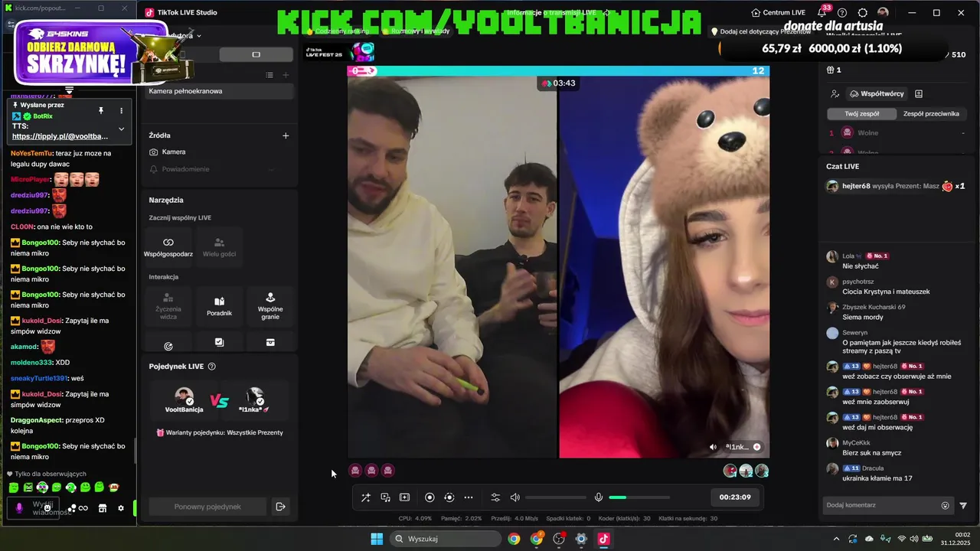Open pinned message three-dots menu in Kick
The height and width of the screenshot is (551, 980).
tap(121, 110)
